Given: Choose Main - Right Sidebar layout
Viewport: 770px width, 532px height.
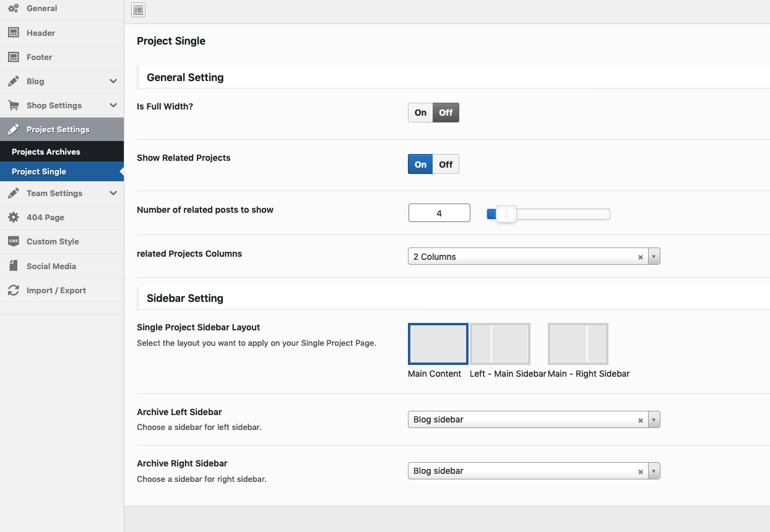Looking at the screenshot, I should tap(578, 344).
